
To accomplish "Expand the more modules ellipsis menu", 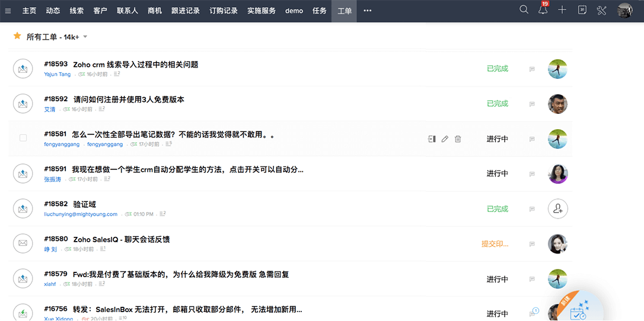I will 368,11.
